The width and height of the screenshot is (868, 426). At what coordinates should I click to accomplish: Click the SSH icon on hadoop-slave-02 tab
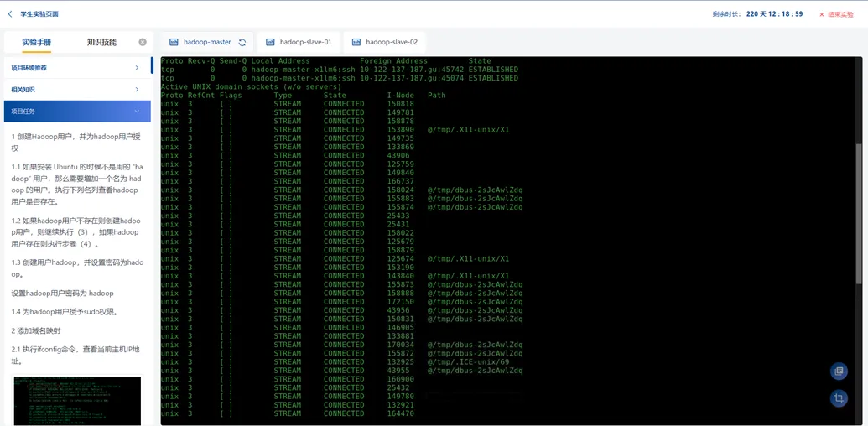click(356, 42)
